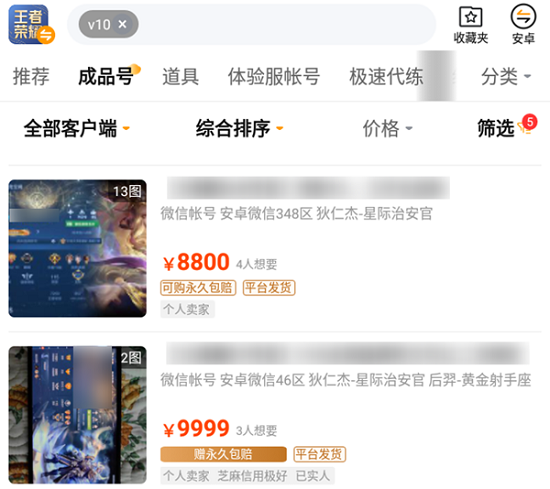
Task: Click the 可购永久包赔 tag
Action: (x=198, y=288)
